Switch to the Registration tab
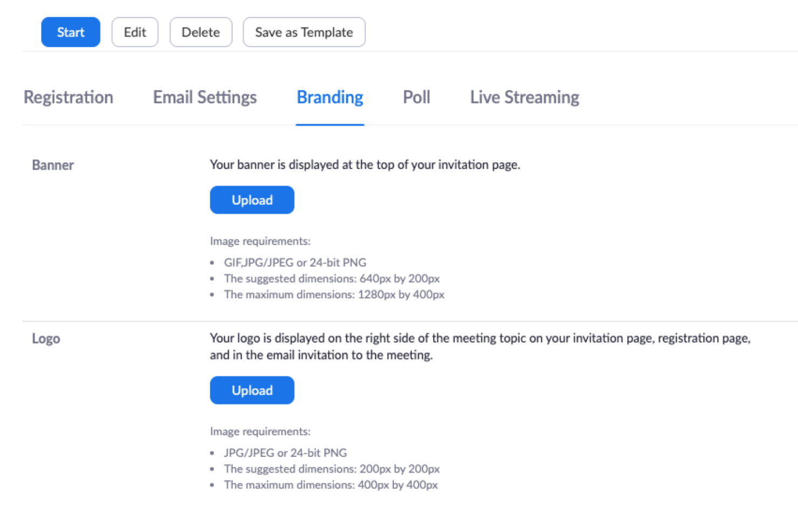The image size is (798, 532). pos(68,98)
